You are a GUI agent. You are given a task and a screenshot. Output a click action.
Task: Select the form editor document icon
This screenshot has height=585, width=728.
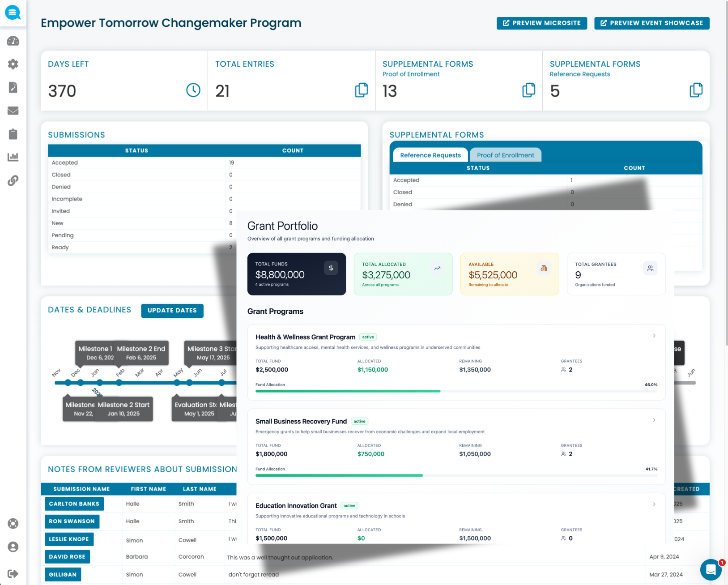click(x=13, y=87)
